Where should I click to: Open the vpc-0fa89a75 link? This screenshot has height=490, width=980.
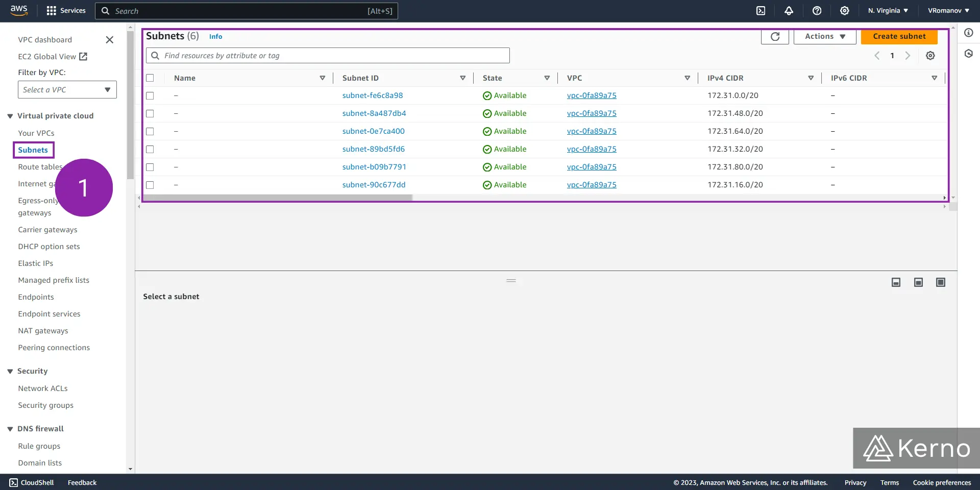(592, 95)
